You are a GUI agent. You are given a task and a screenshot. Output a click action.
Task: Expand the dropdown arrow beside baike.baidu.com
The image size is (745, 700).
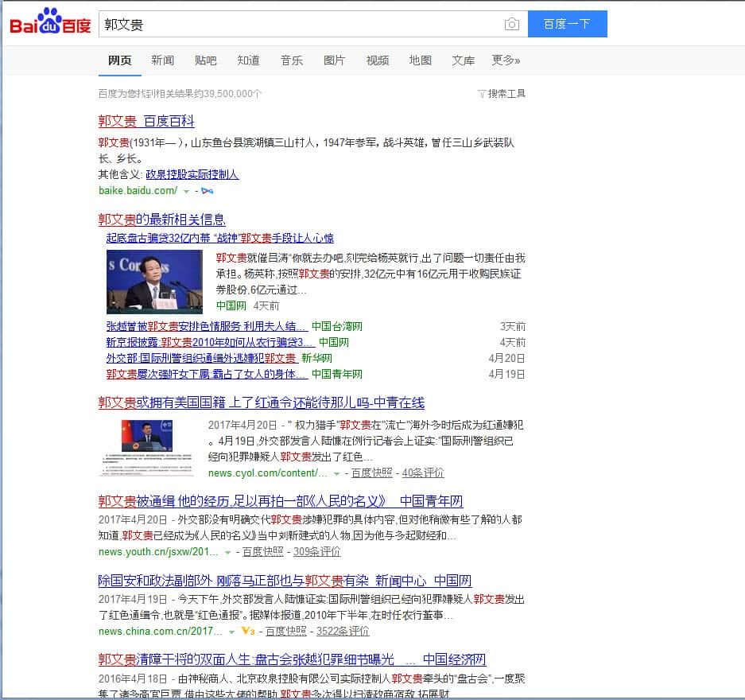pos(188,191)
